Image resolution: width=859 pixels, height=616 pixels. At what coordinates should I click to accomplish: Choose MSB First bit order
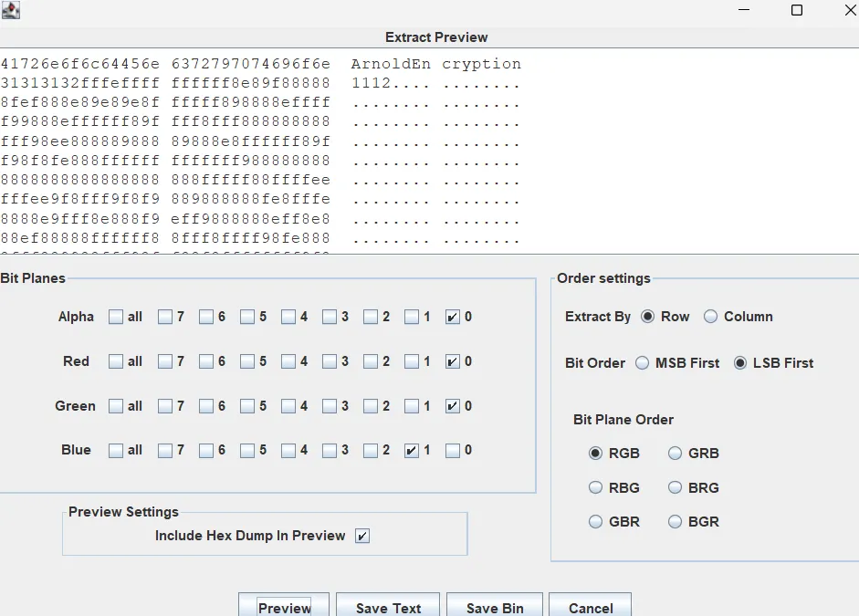coord(642,363)
